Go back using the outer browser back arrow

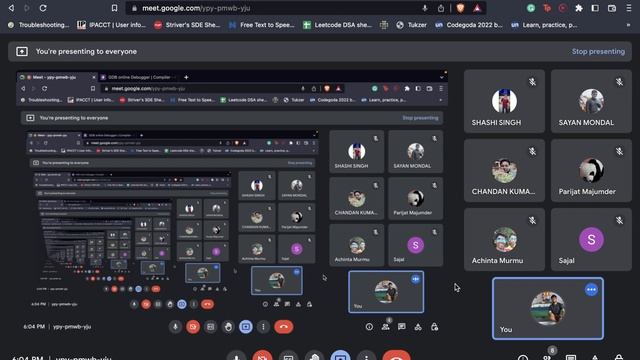pyautogui.click(x=11, y=8)
